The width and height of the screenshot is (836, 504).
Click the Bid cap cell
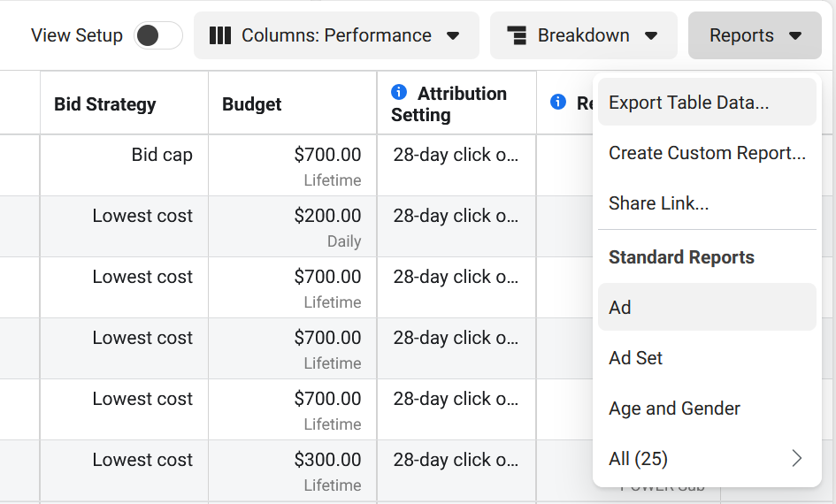click(x=162, y=156)
